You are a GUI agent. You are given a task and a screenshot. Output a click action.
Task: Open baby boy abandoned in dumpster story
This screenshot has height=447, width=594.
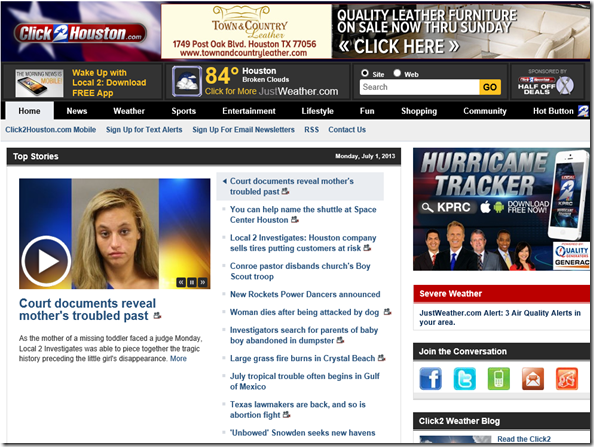click(x=304, y=335)
